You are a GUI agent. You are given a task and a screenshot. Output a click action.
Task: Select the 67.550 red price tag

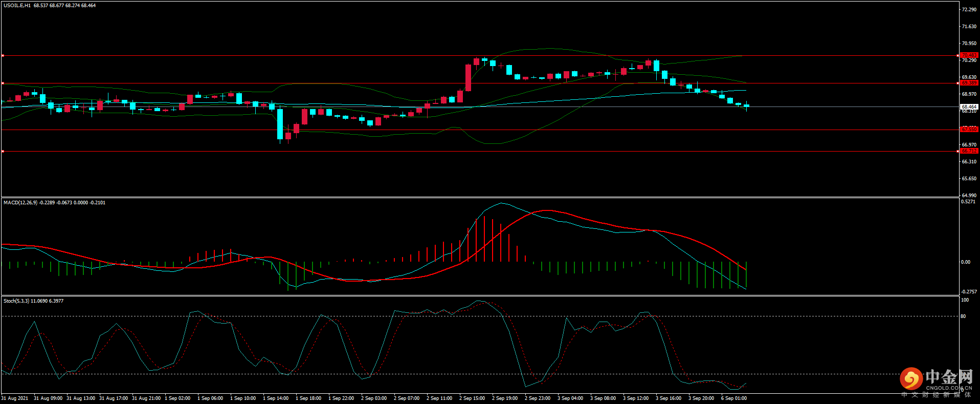[969, 130]
